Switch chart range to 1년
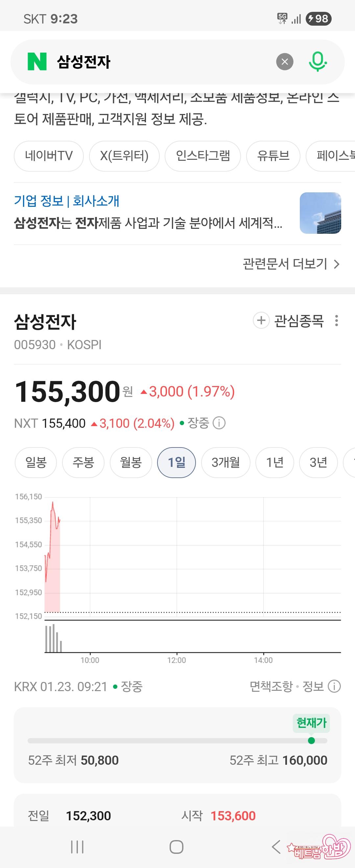The width and height of the screenshot is (355, 868). click(x=274, y=462)
